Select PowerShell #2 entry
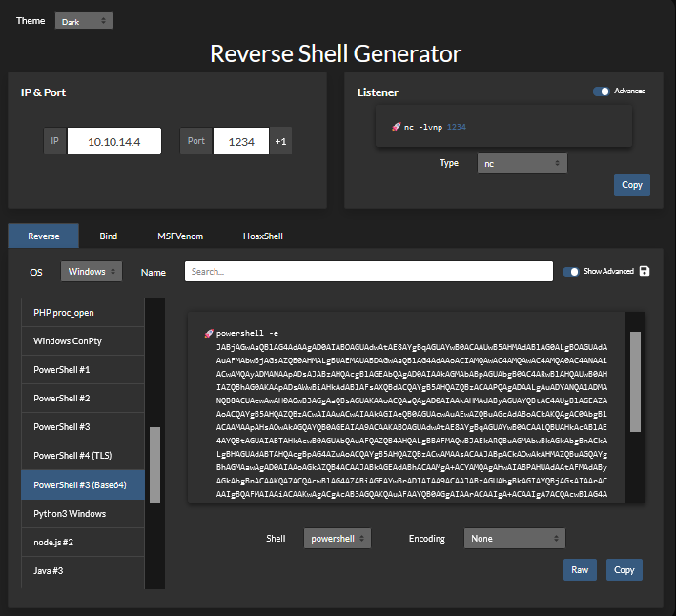 pyautogui.click(x=83, y=399)
